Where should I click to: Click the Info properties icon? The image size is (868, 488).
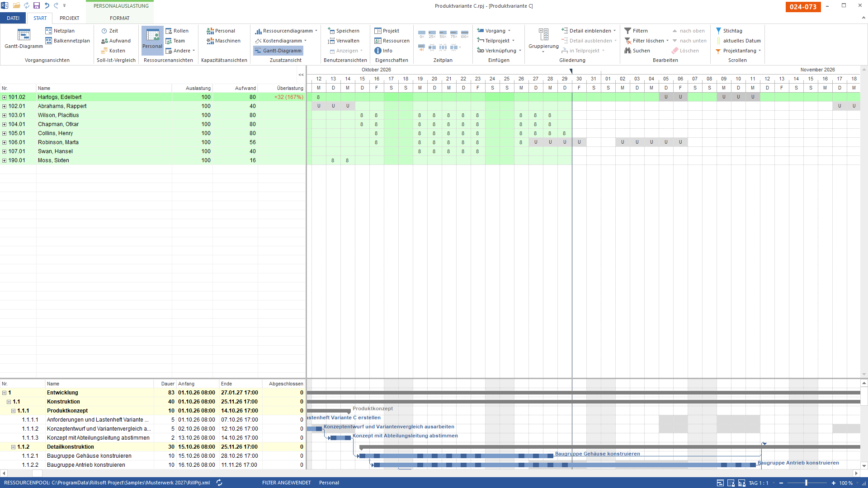click(378, 51)
